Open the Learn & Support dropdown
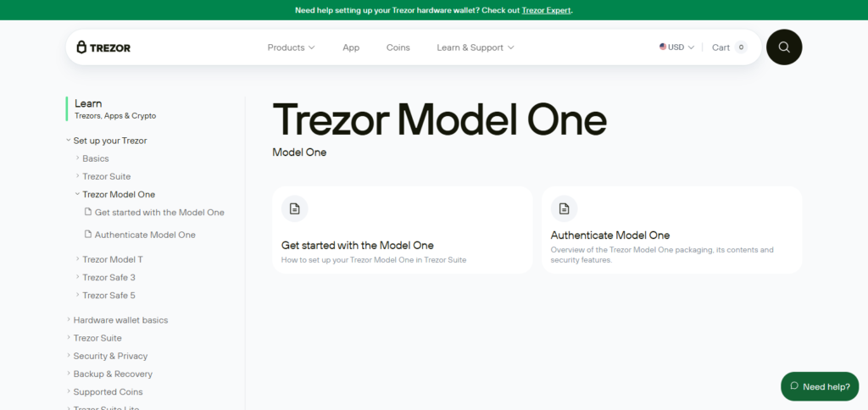Screen dimensions: 868x410 tap(476, 47)
